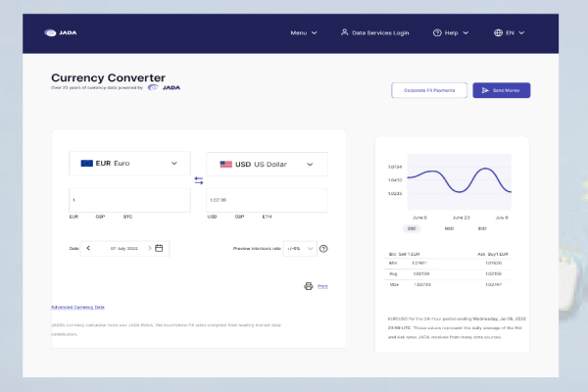Select USD quick option under right amount
Viewport: 588px width, 392px height.
click(x=213, y=217)
